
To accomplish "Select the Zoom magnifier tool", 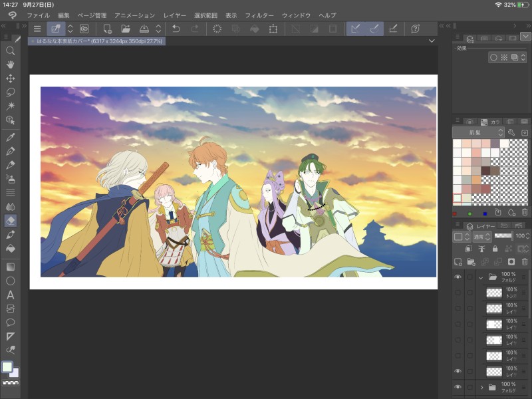I will tap(10, 51).
